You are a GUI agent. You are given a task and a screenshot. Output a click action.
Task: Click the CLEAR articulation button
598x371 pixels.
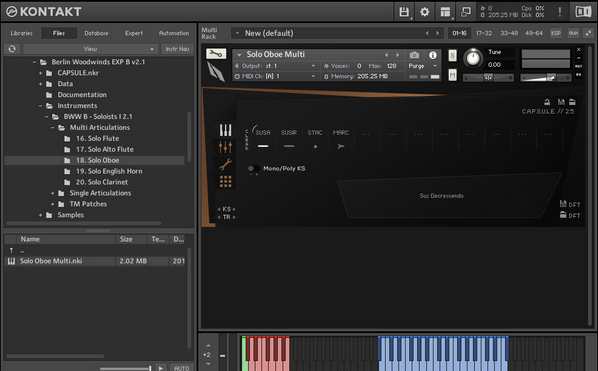click(246, 140)
